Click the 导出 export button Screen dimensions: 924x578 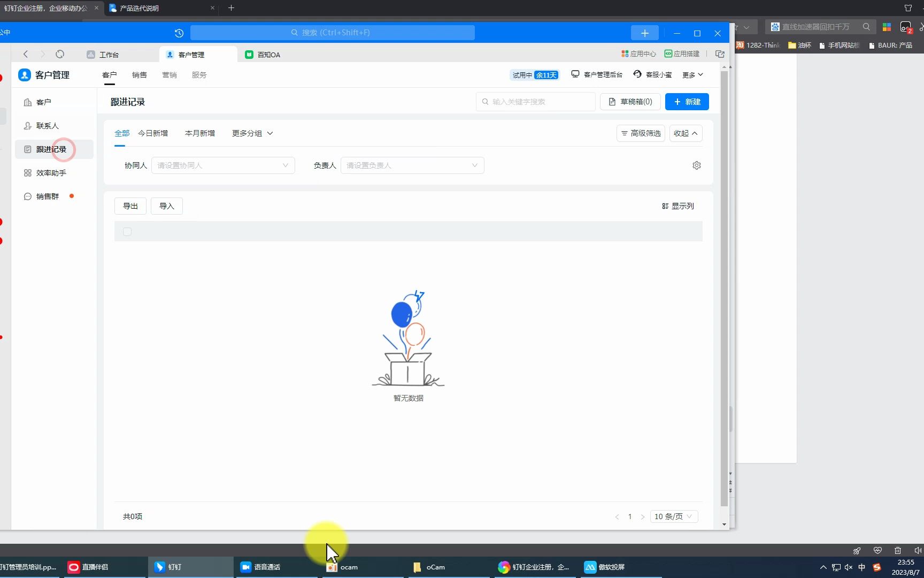(x=130, y=206)
